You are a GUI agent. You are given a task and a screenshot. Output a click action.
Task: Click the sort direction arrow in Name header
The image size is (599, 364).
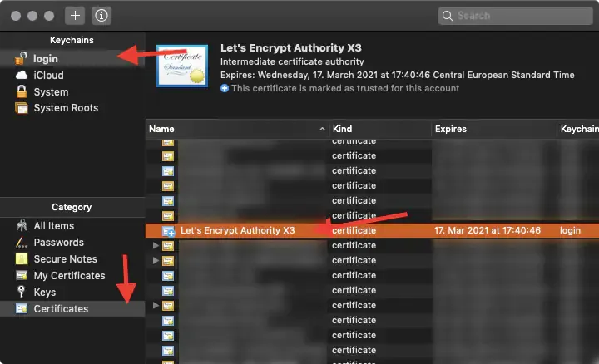[322, 130]
